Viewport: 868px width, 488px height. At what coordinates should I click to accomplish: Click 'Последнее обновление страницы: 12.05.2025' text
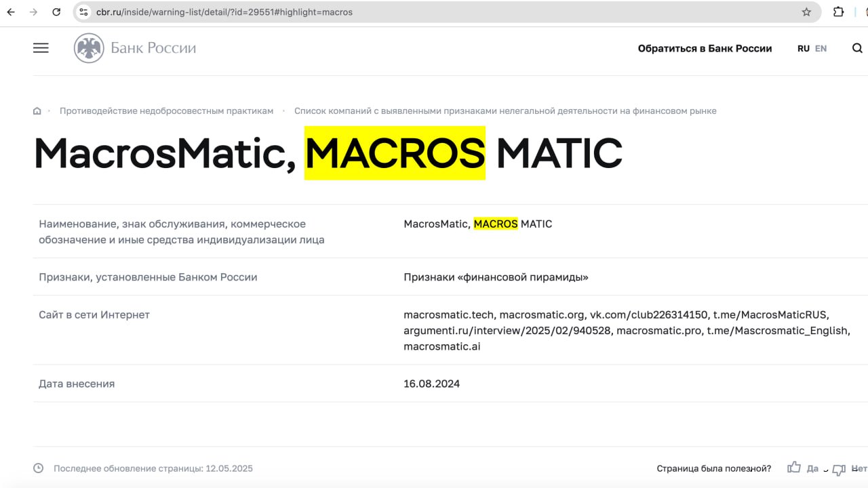(x=153, y=468)
